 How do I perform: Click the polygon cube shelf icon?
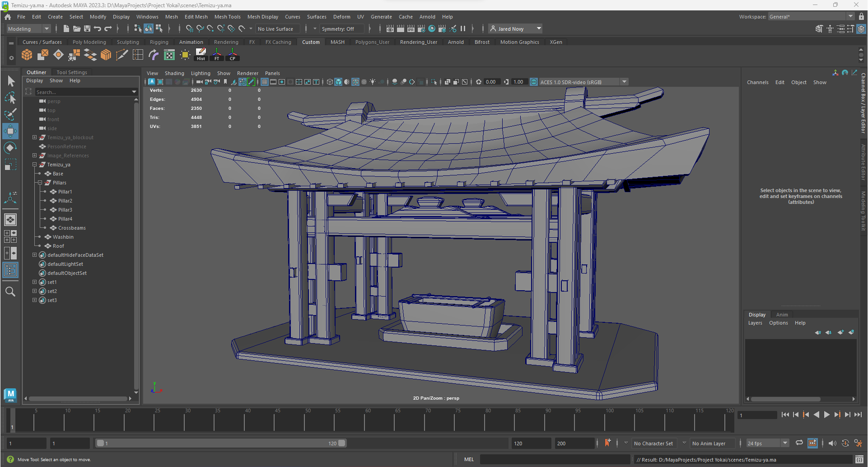pos(27,55)
